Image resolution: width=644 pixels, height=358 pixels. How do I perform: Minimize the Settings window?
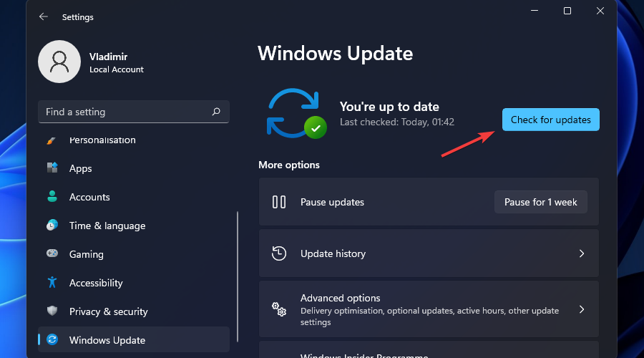point(535,11)
